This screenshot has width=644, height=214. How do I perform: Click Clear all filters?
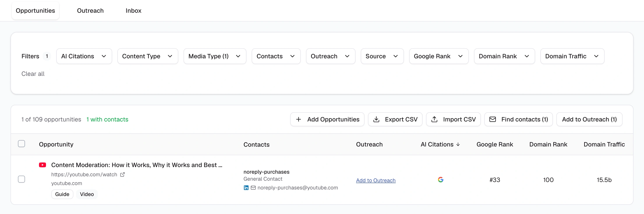click(33, 74)
